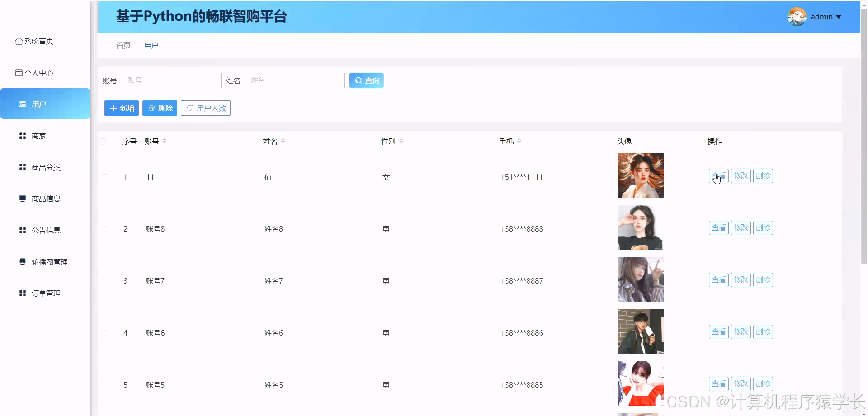Image resolution: width=868 pixels, height=416 pixels.
Task: Click 修改 for account 11 row
Action: click(x=741, y=176)
